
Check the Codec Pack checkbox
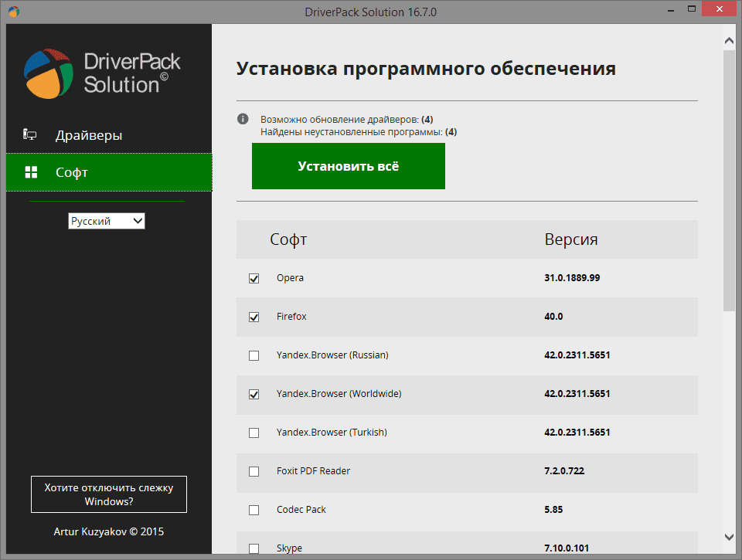(x=254, y=510)
